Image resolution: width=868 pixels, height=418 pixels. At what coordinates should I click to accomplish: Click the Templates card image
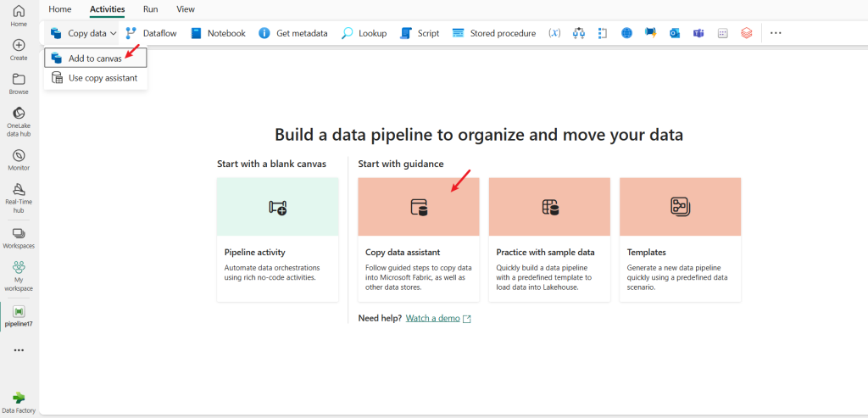pos(681,207)
